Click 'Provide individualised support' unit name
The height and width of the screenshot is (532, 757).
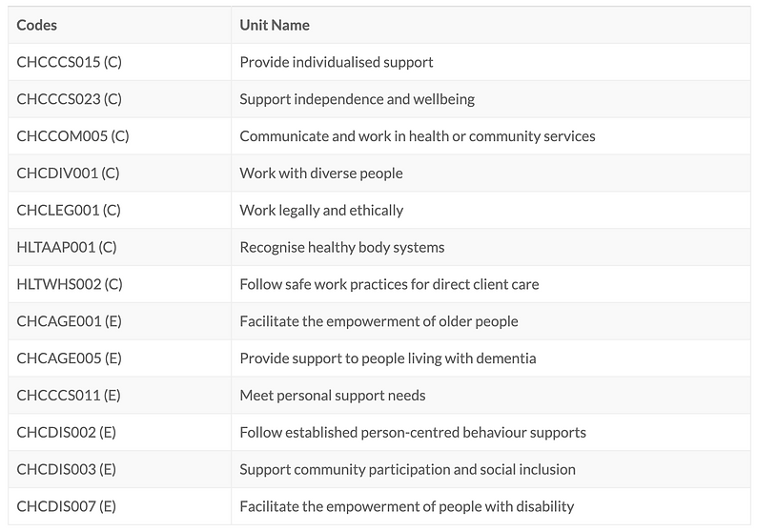coord(336,62)
